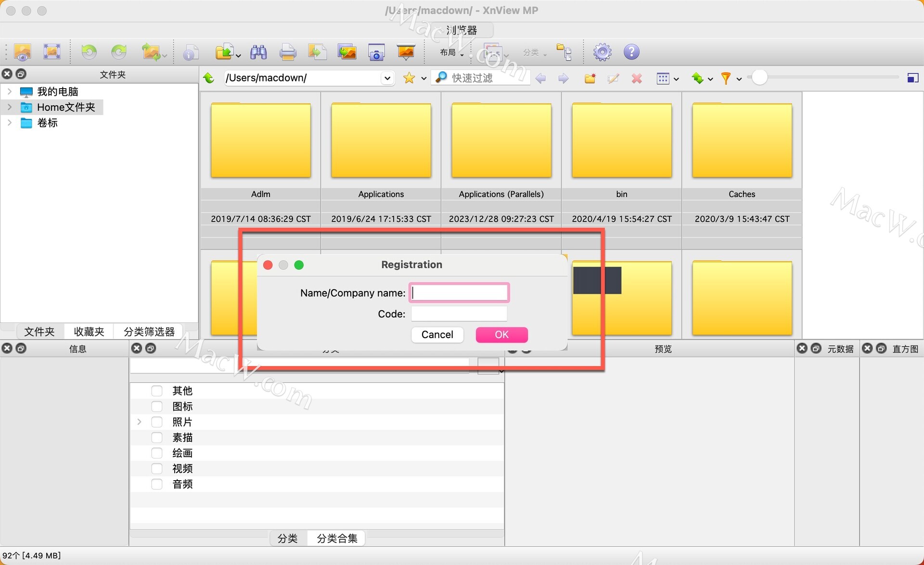Select the Applications (Parallels) folder thumbnail

point(501,140)
